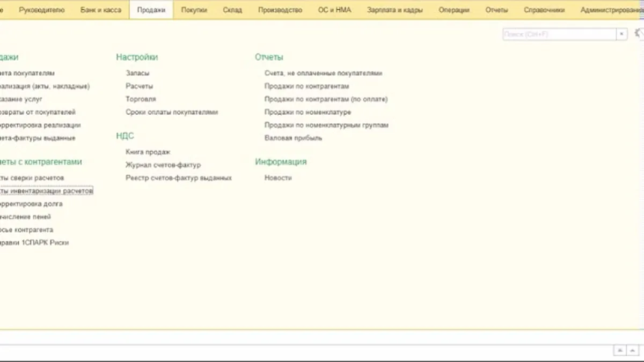Open the invoices to buyers (покупателям) link
Viewport: 644px width, 362px height.
[x=27, y=73]
